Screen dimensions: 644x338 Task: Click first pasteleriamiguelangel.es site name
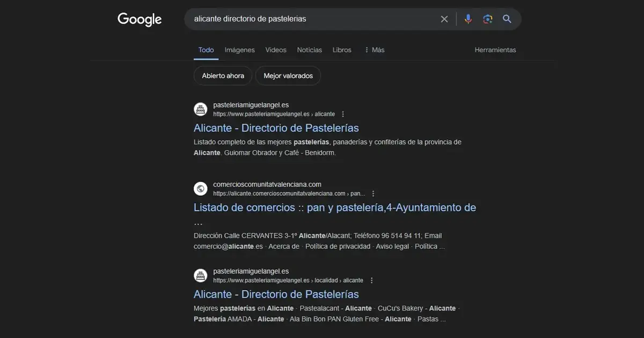coord(251,105)
